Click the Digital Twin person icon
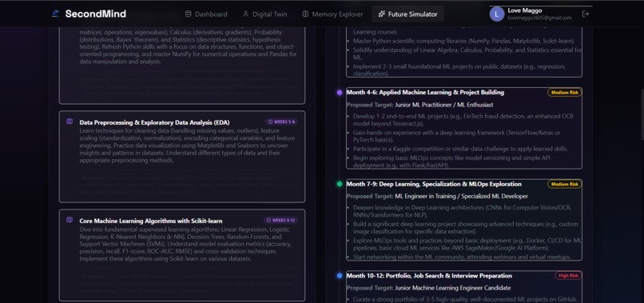644x303 pixels. point(245,14)
